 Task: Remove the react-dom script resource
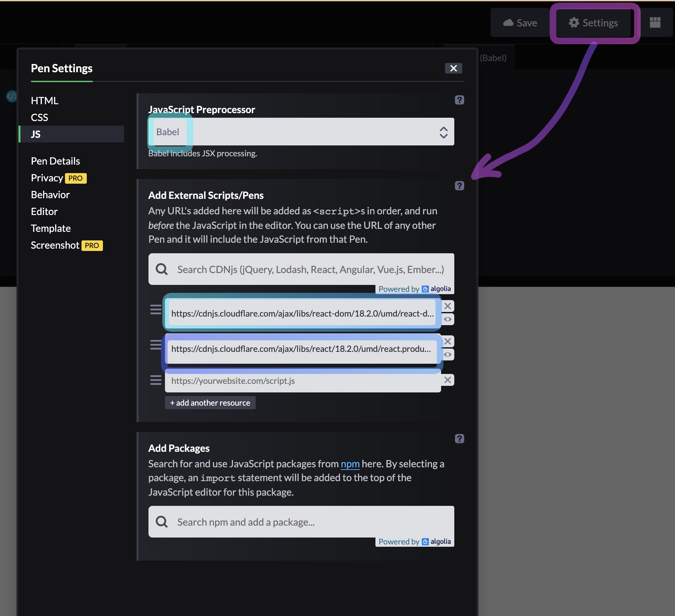[447, 306]
